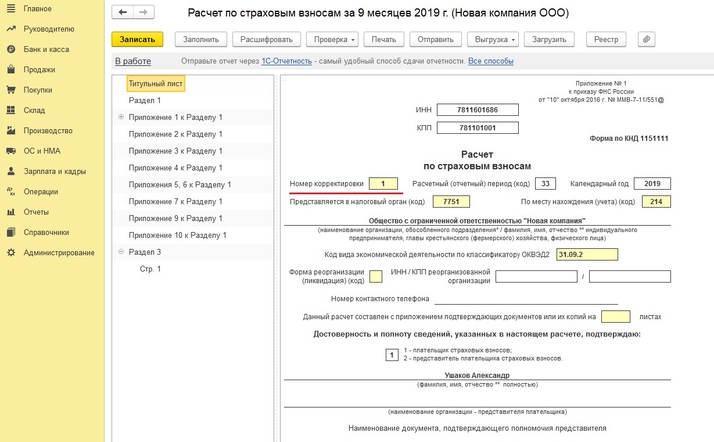Open Администрирование sidebar menu item
714x442 pixels.
[x=59, y=253]
